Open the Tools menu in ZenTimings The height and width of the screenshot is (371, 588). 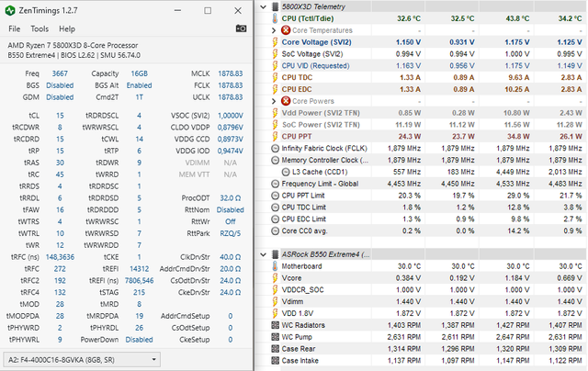40,28
